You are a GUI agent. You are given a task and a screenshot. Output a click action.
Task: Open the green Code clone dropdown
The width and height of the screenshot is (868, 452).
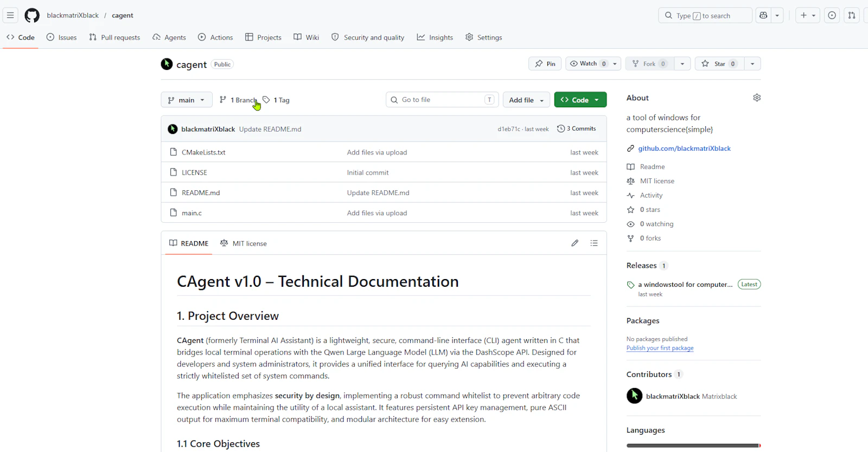[580, 100]
